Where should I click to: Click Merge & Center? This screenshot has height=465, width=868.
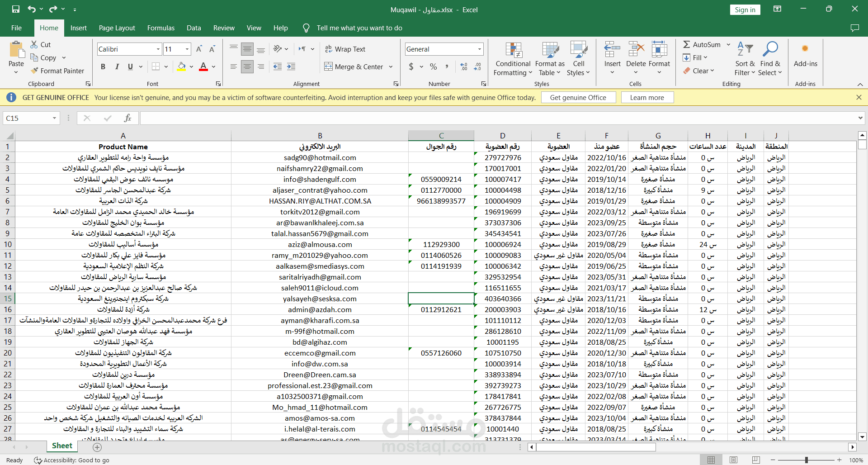pos(354,66)
